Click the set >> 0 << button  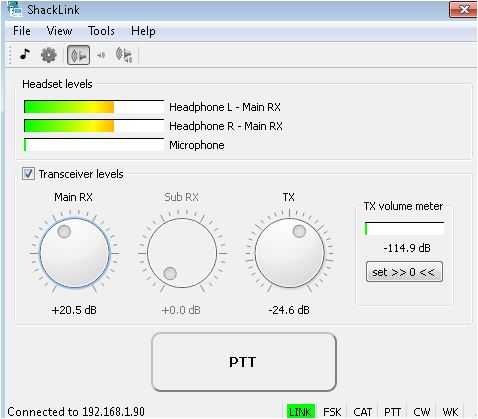coord(404,272)
